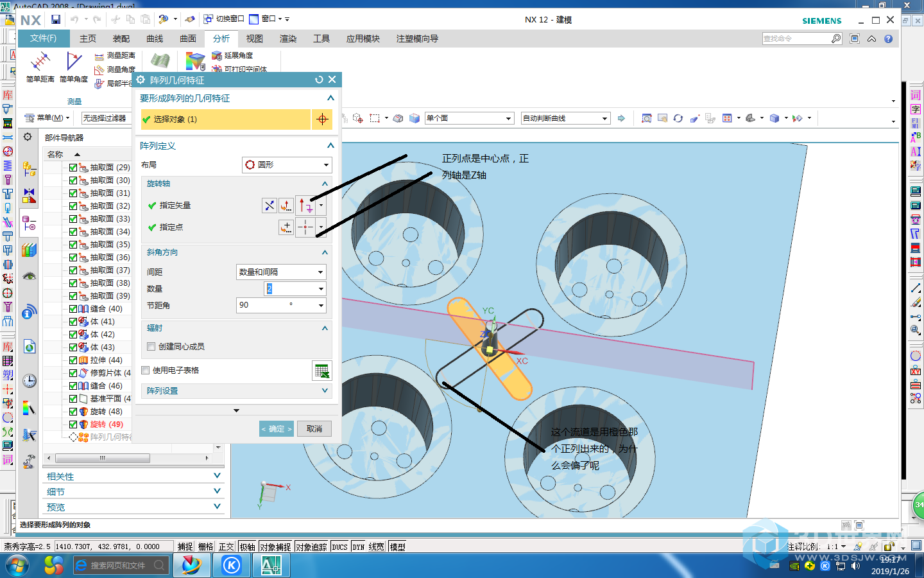Image resolution: width=924 pixels, height=578 pixels.
Task: Switch to the 曲线 ribbon tab
Action: point(155,39)
